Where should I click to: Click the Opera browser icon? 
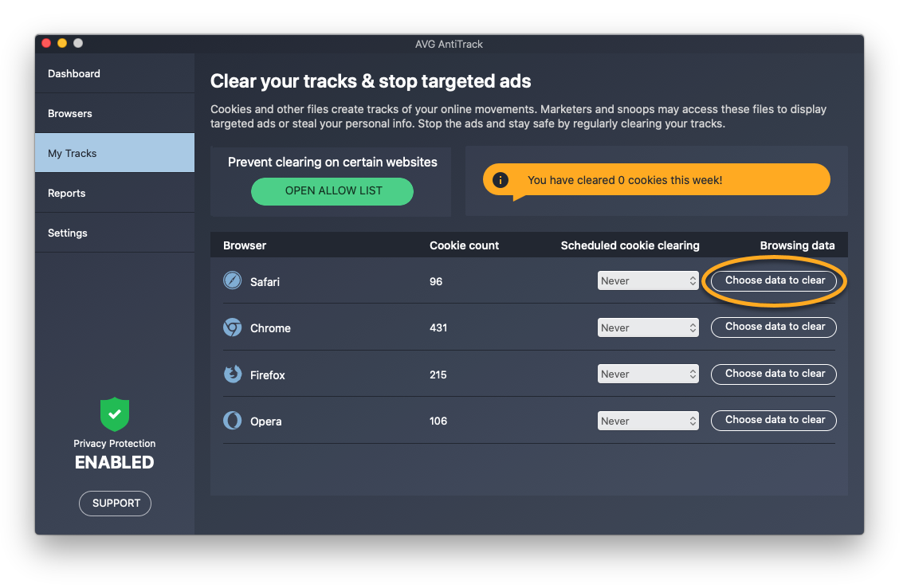pos(232,421)
